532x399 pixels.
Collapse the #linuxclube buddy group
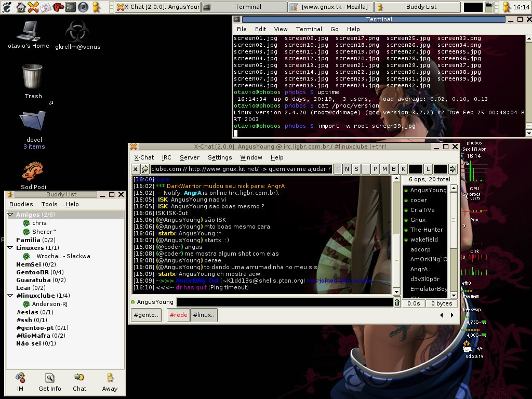pos(10,296)
